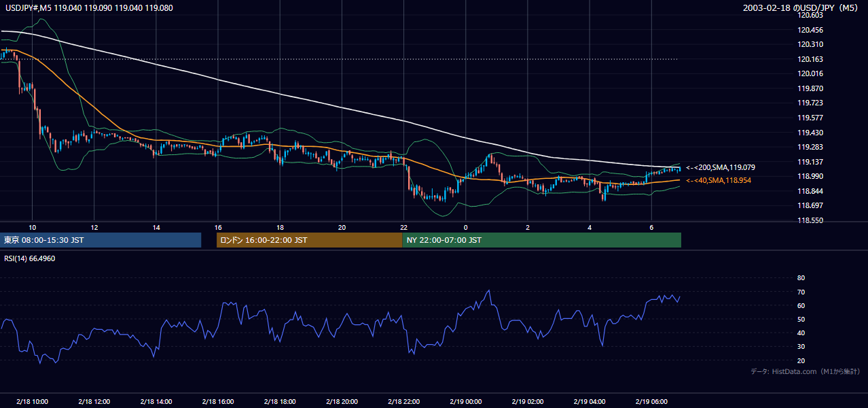Click the bottom time label 2/18 20:00
Screen dimensions: 868x408
click(x=342, y=401)
